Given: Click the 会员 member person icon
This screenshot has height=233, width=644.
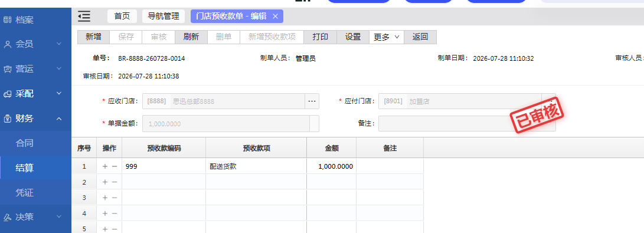Looking at the screenshot, I should tap(8, 44).
